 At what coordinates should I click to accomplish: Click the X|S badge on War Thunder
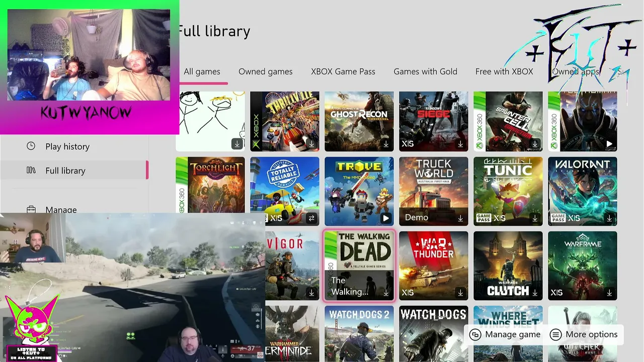[408, 293]
